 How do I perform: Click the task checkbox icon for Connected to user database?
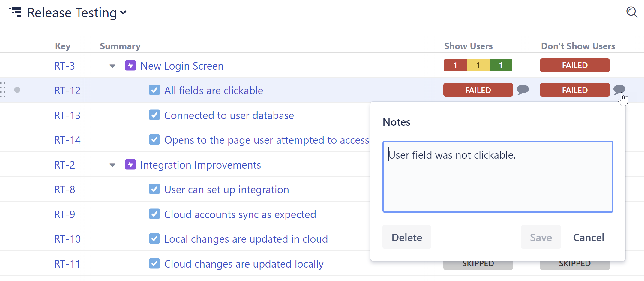[x=154, y=115]
